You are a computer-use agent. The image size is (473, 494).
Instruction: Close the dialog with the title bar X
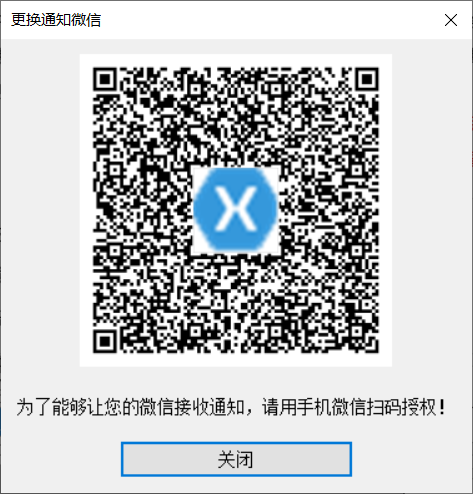pyautogui.click(x=451, y=20)
